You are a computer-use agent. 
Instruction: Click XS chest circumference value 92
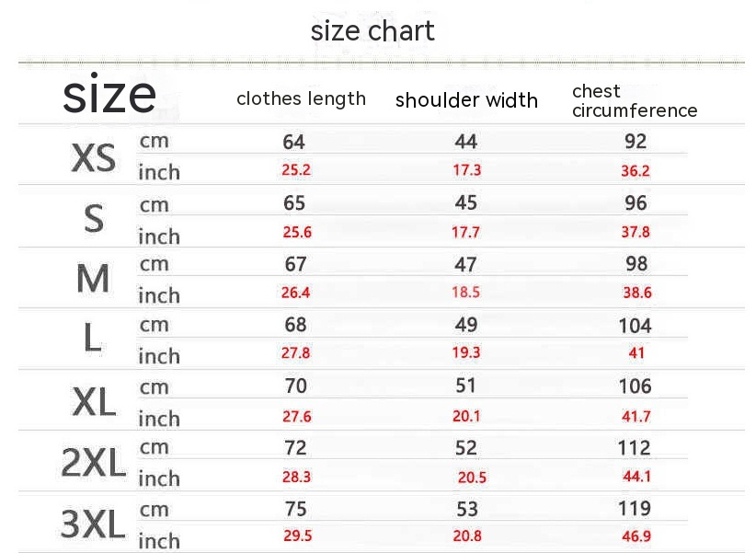coord(635,142)
